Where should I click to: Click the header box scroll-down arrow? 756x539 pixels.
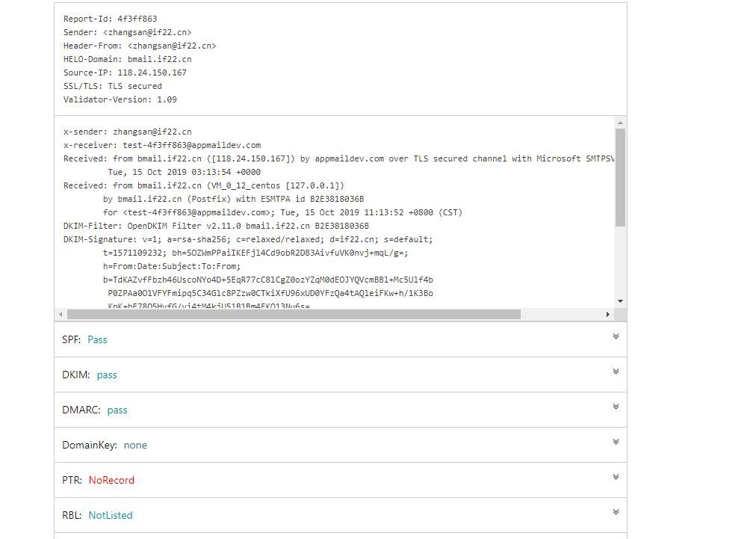[x=620, y=301]
